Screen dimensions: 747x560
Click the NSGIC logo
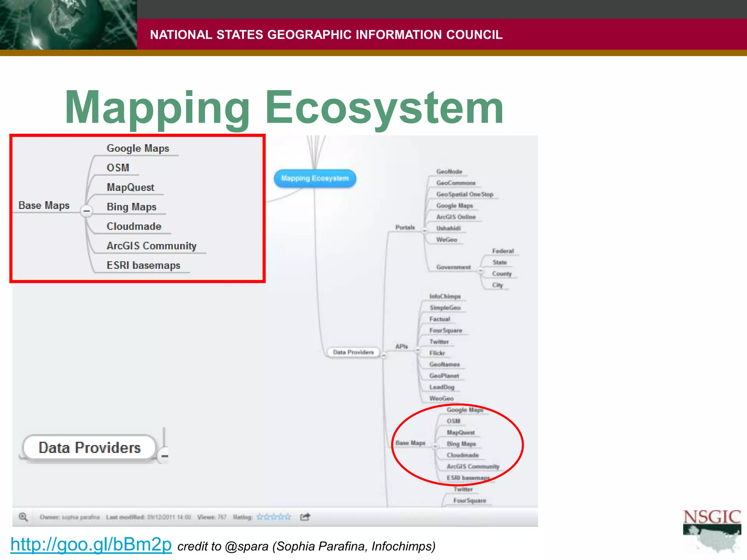point(712,531)
